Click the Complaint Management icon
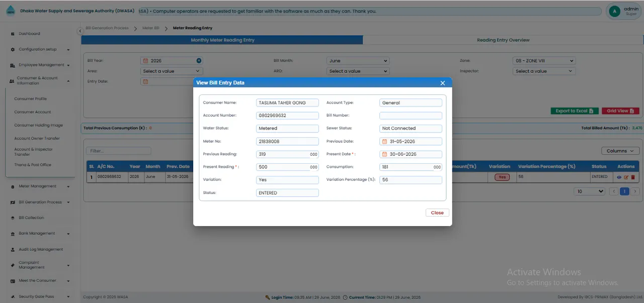The height and width of the screenshot is (303, 644). pos(13,265)
